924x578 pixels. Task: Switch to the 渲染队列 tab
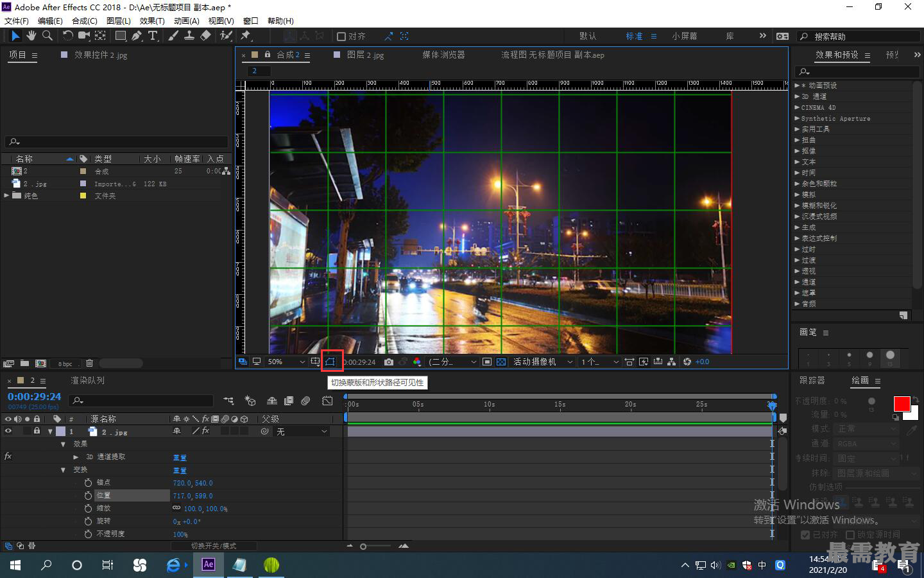coord(87,380)
